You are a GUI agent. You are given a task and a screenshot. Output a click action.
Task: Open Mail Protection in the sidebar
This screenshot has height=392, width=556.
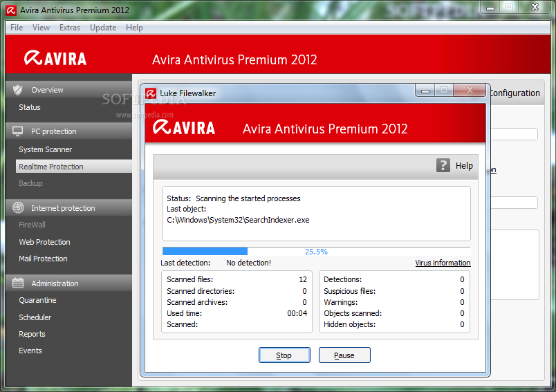pyautogui.click(x=44, y=259)
